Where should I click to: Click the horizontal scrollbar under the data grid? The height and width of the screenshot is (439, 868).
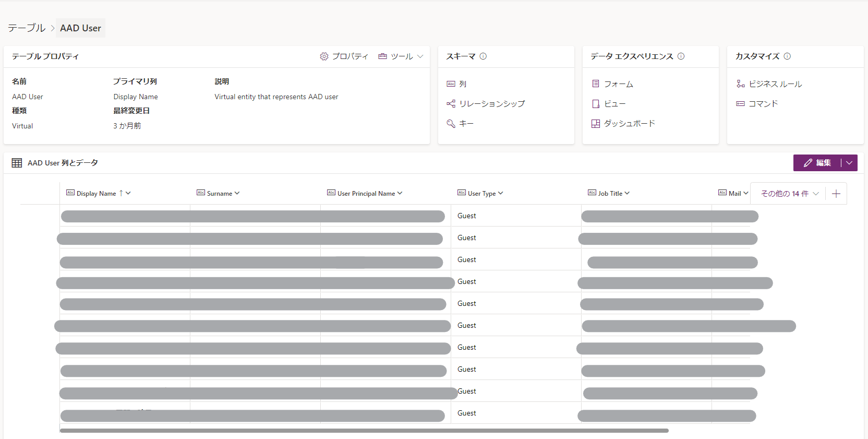[364, 431]
